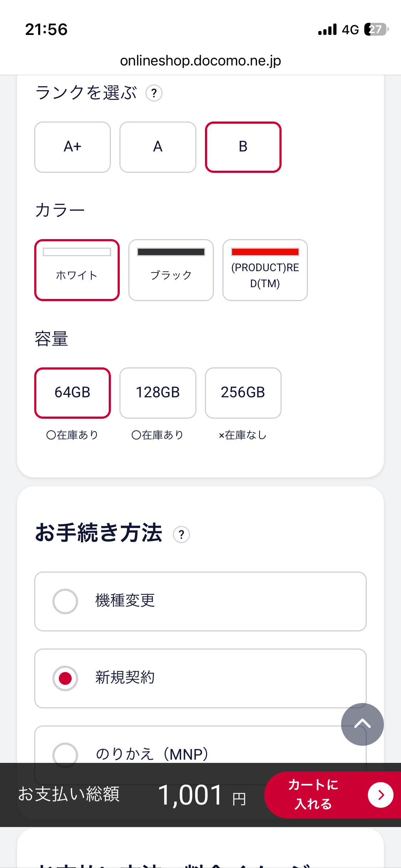Pick the white ホワイト color swatch
The width and height of the screenshot is (401, 868).
pos(77,270)
